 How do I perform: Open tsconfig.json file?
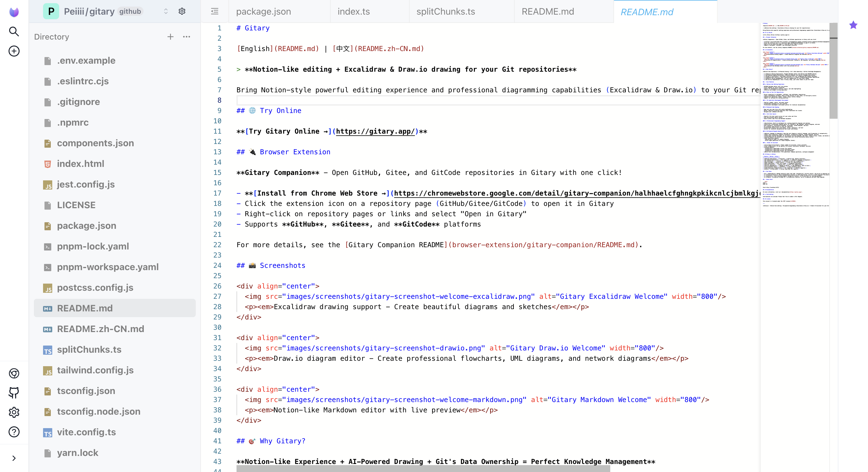coord(115,391)
